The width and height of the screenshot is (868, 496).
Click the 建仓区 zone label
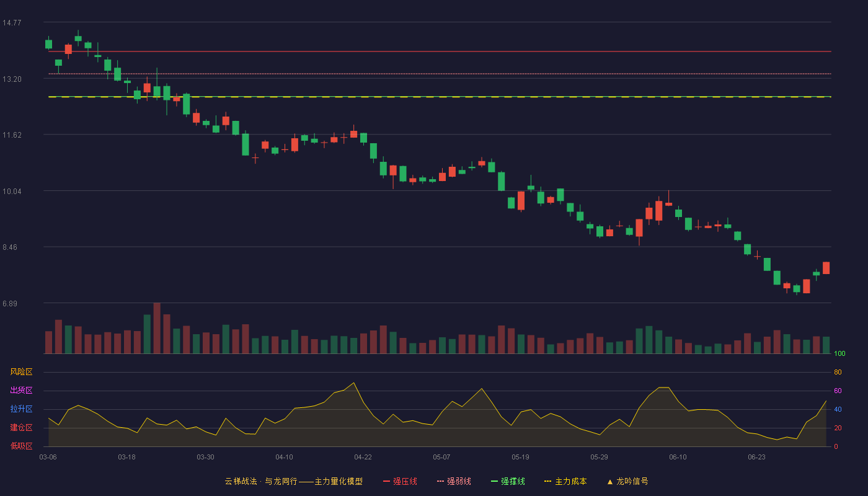pos(21,428)
